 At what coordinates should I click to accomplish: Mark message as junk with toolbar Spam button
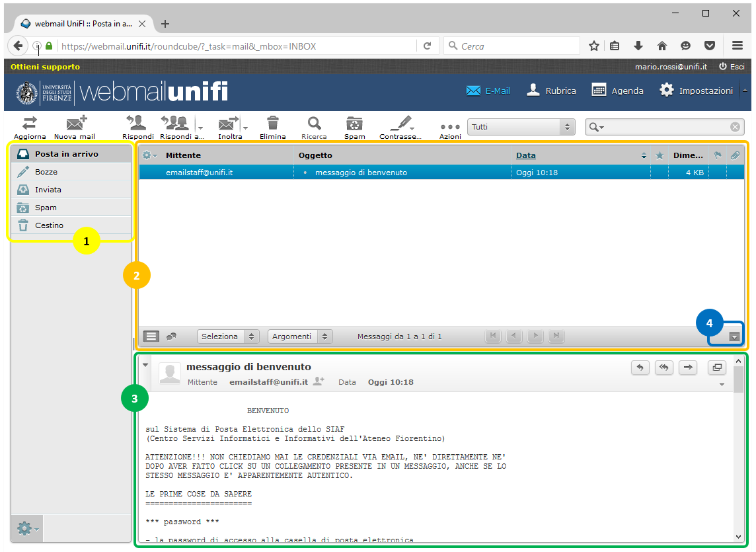[355, 128]
